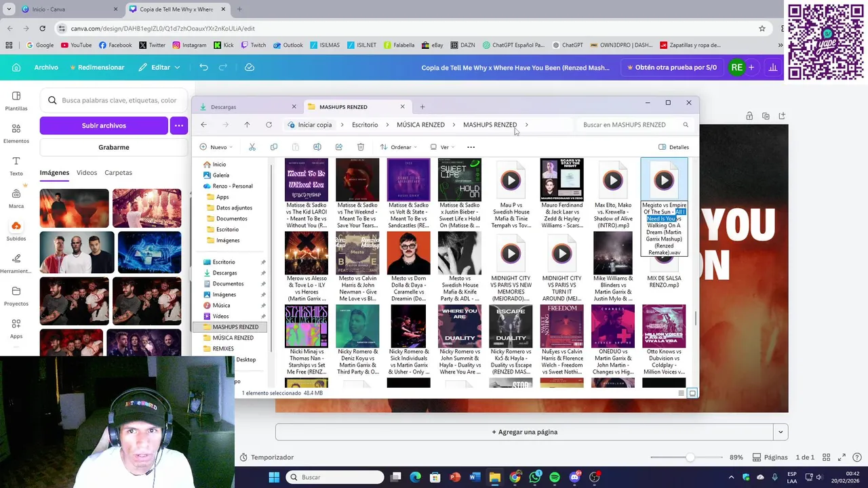Delete the selected file with the trash icon

pyautogui.click(x=360, y=147)
